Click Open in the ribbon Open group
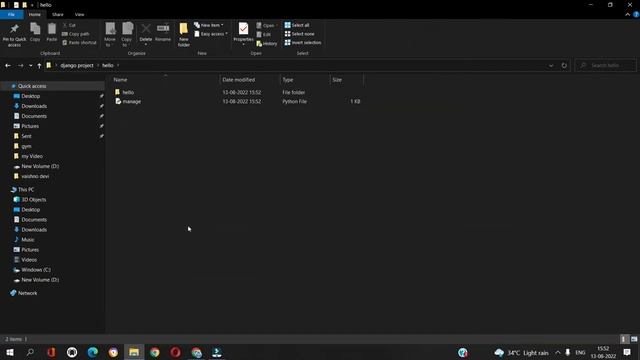Viewport: 640px width, 360px height. [x=266, y=25]
